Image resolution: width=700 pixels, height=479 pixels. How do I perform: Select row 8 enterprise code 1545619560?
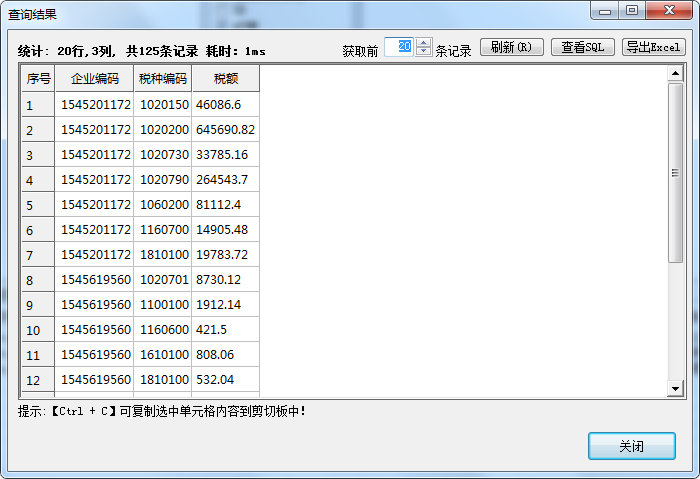[95, 280]
